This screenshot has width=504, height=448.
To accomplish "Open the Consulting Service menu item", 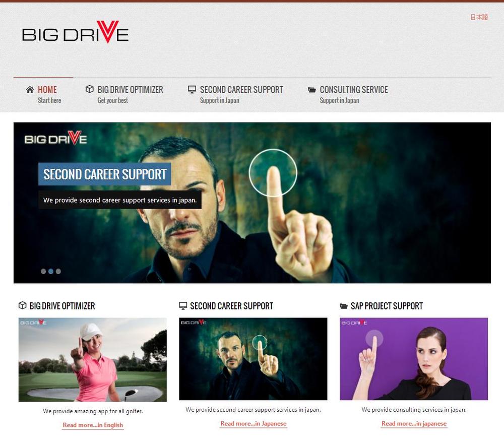I will click(354, 90).
